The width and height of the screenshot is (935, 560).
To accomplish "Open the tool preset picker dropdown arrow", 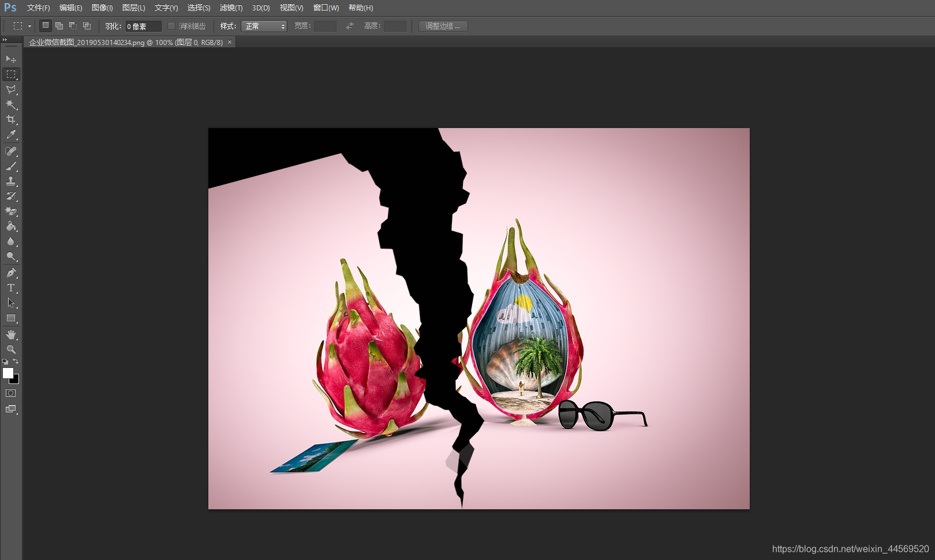I will 29,26.
